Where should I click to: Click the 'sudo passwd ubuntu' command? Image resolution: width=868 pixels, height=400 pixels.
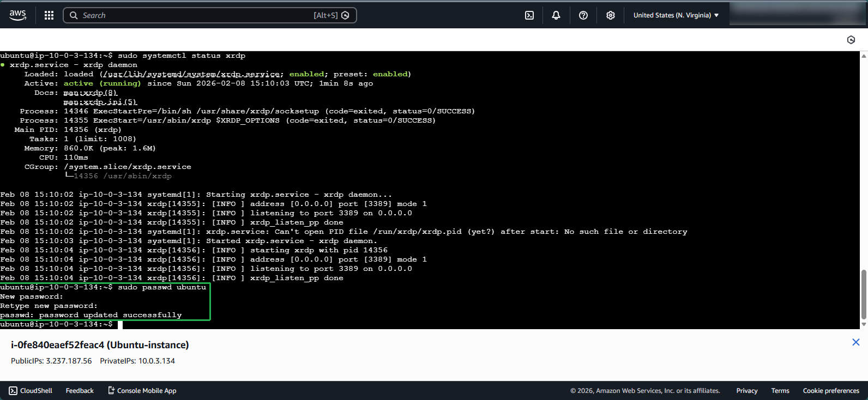[x=162, y=287]
